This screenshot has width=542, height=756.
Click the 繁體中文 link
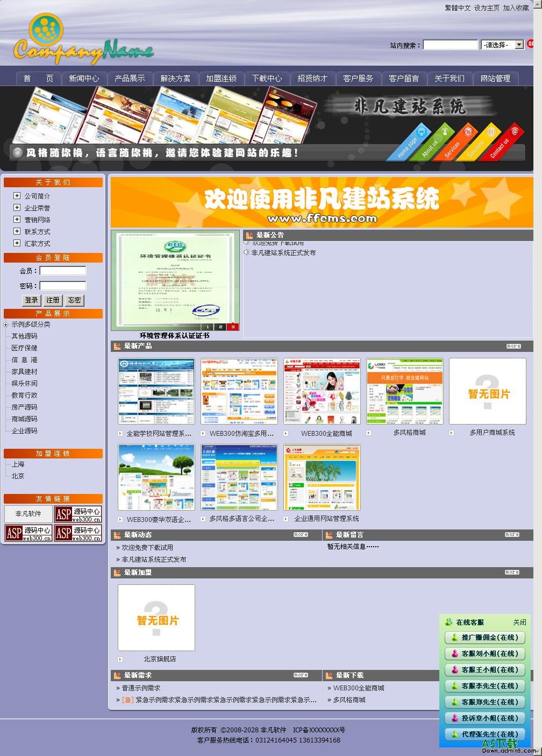tap(458, 8)
